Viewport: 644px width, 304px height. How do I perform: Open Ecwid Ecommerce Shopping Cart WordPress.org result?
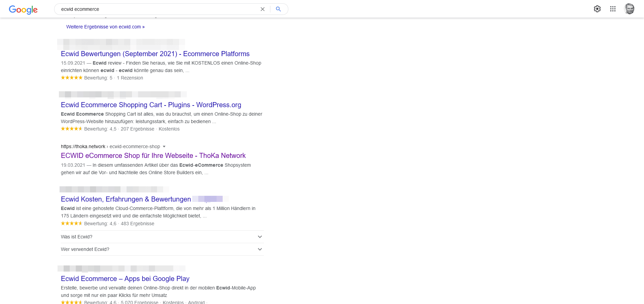pyautogui.click(x=151, y=105)
